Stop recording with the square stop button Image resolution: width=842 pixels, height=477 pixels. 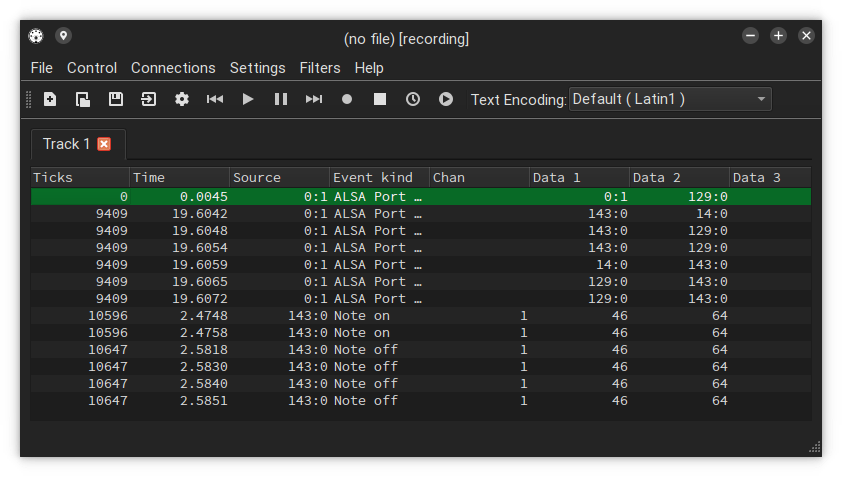[x=380, y=99]
